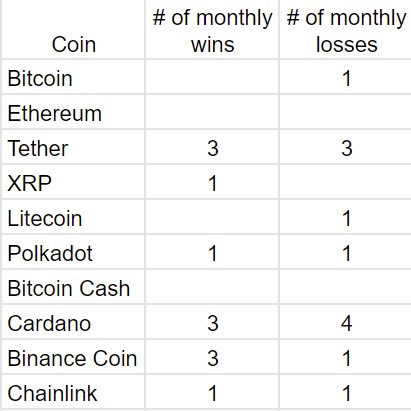Viewport: 411px width, 411px height.
Task: Select the empty Ethereum monthly wins cell
Action: [x=212, y=112]
